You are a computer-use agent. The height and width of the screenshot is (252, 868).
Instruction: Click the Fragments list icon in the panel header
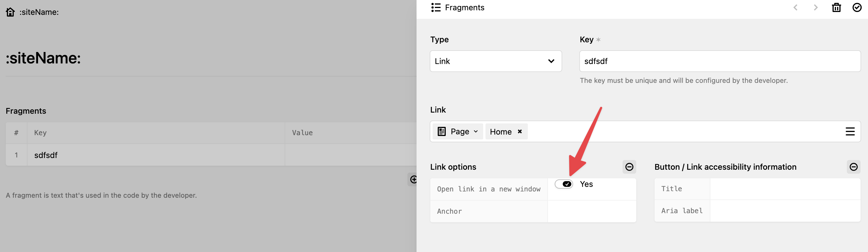[436, 7]
